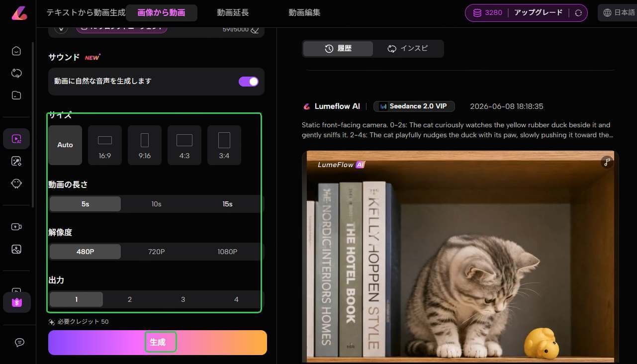Click the 591/5000 character counter
637x364 pixels.
(x=235, y=30)
